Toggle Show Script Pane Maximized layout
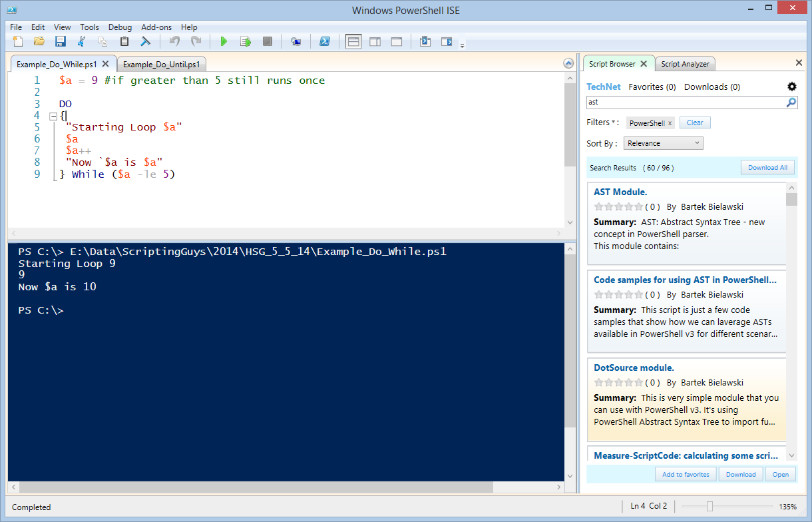This screenshot has height=522, width=812. click(x=396, y=42)
